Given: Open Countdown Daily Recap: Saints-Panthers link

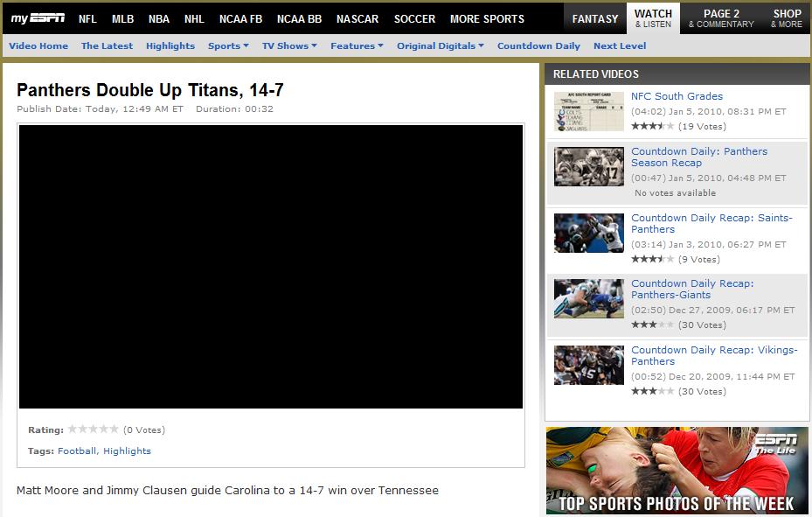Looking at the screenshot, I should (x=711, y=223).
